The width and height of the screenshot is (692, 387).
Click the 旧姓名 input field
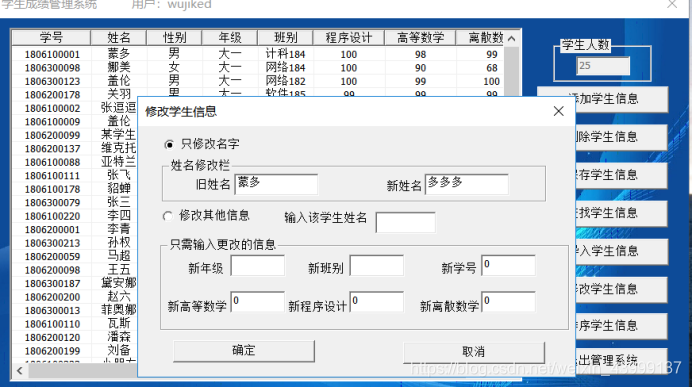tap(276, 184)
